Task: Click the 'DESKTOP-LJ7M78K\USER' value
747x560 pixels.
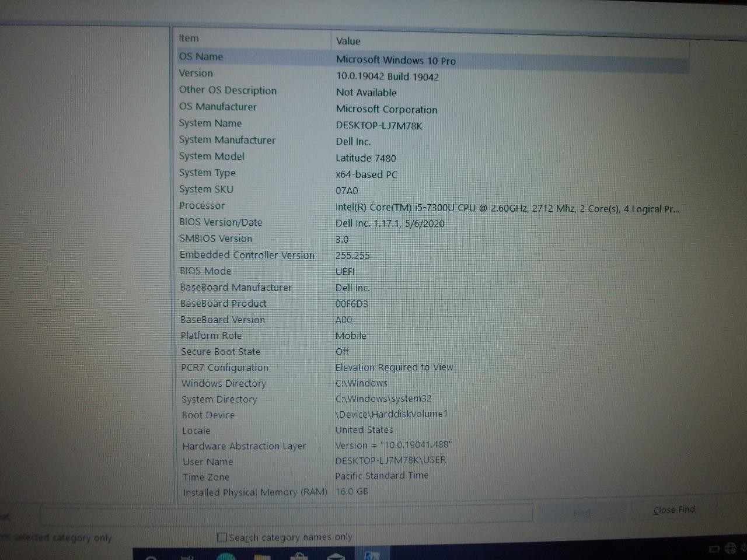Action: coord(390,460)
